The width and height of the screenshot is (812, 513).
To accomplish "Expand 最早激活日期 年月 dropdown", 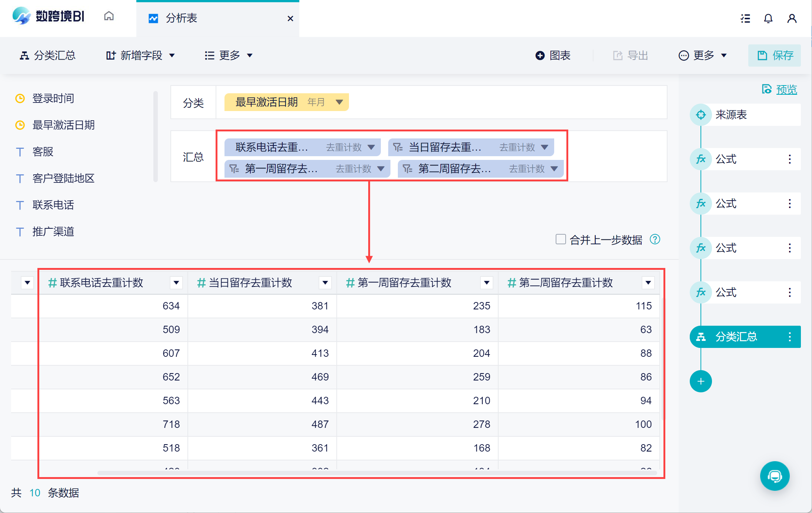I will 339,102.
